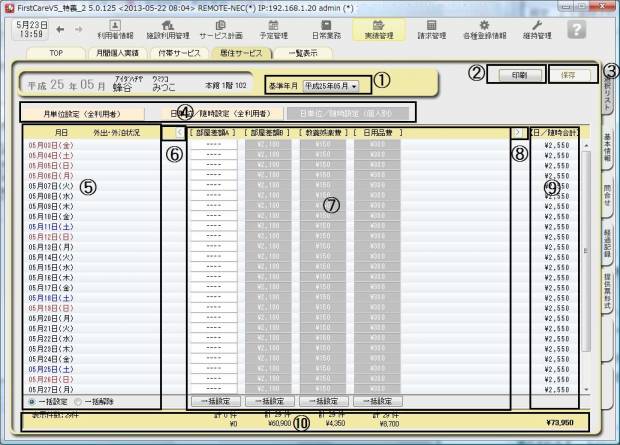Click the 請求管理 toolbar icon

(431, 28)
